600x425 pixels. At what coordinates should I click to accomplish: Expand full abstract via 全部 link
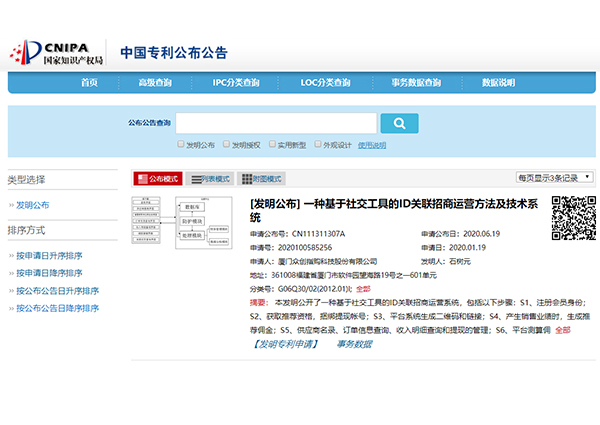562,328
